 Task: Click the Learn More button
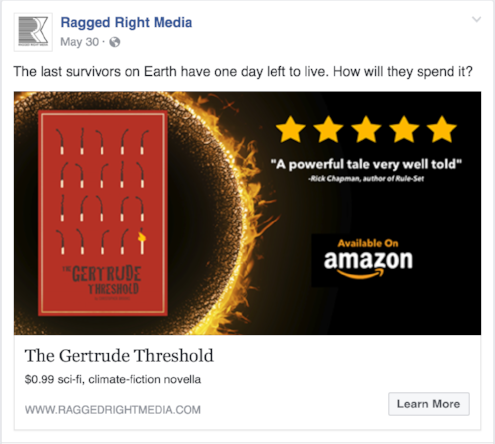tap(429, 404)
